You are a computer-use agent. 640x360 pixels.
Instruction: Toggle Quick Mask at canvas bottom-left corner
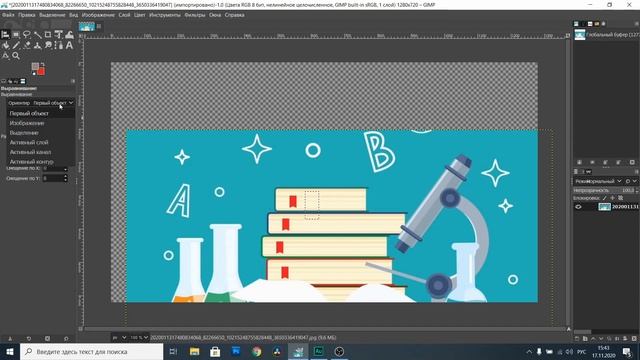coord(80,329)
